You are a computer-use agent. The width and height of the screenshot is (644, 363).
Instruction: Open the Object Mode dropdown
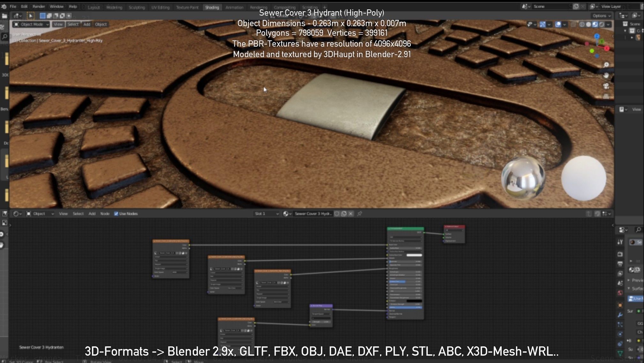click(31, 24)
